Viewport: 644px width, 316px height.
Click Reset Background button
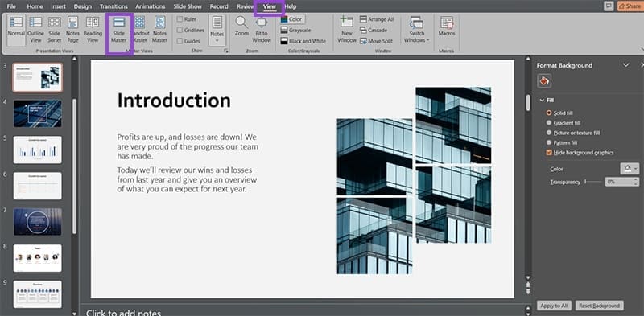click(600, 306)
